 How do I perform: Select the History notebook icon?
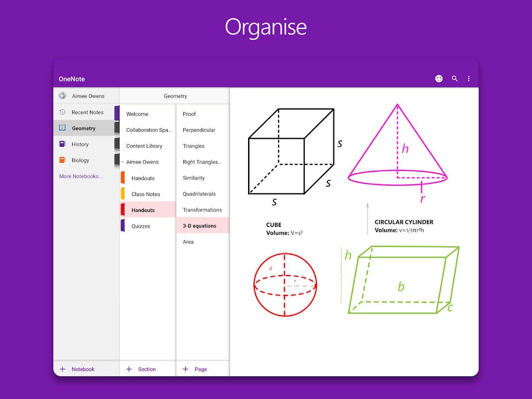[x=62, y=144]
